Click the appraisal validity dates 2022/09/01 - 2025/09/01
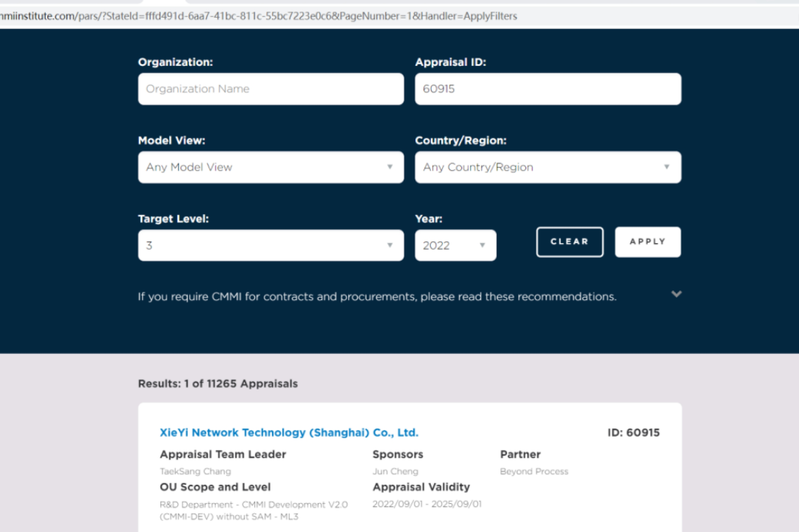Screen dimensions: 799x532 [427, 504]
